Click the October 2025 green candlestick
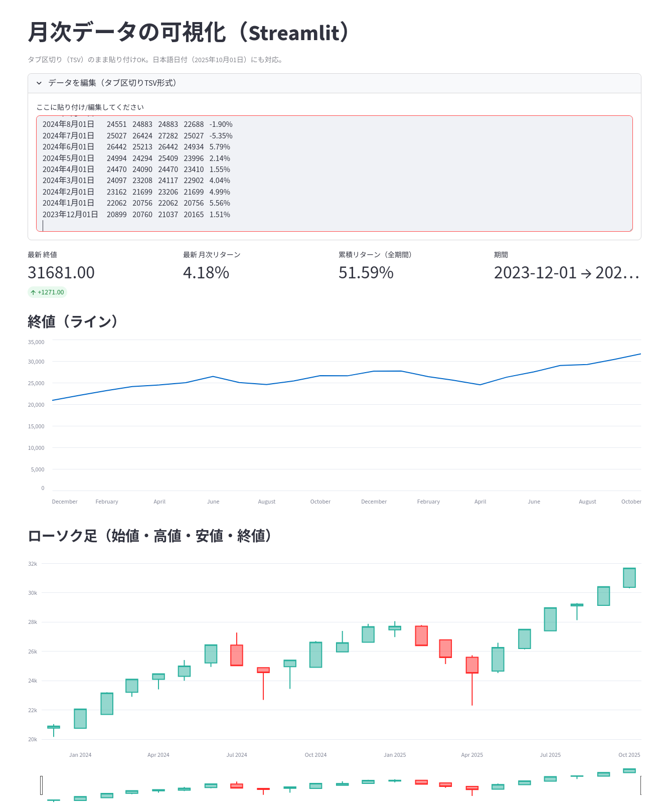The width and height of the screenshot is (661, 812). pos(629,577)
